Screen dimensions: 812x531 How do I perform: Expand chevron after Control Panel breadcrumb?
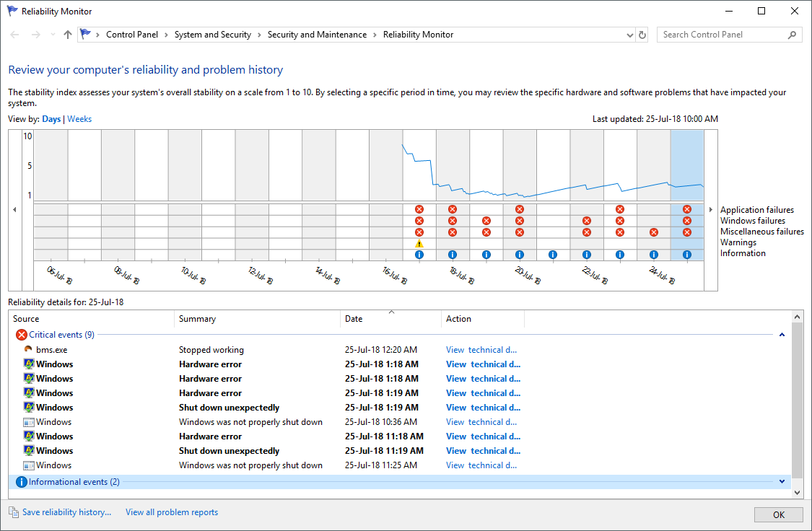166,35
